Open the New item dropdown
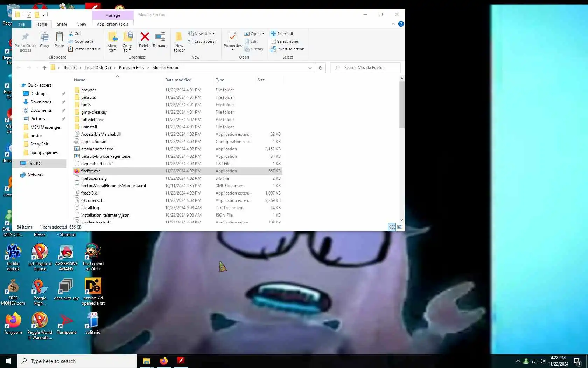 pos(201,34)
